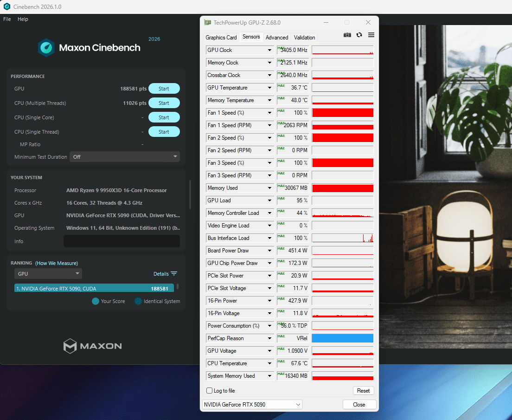
Task: Open the Memory Clock sensor dropdown
Action: 270,63
